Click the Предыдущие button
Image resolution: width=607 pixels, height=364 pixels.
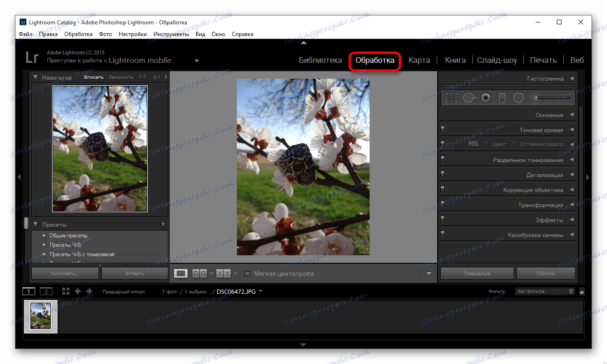click(x=477, y=273)
